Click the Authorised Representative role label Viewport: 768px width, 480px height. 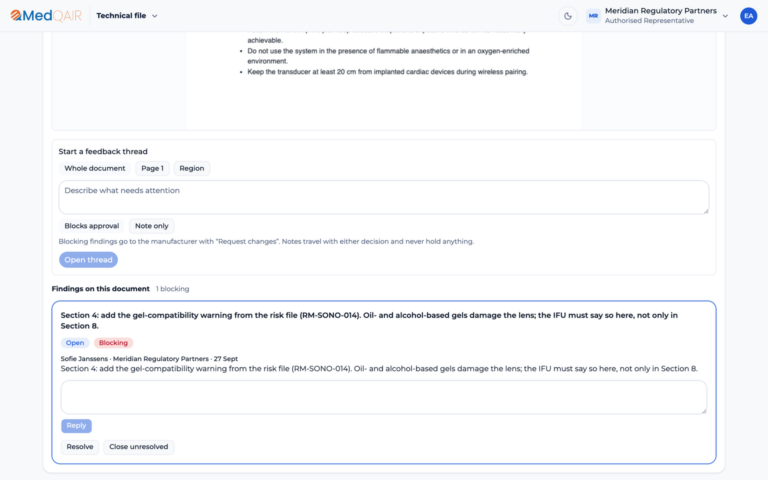coord(649,21)
